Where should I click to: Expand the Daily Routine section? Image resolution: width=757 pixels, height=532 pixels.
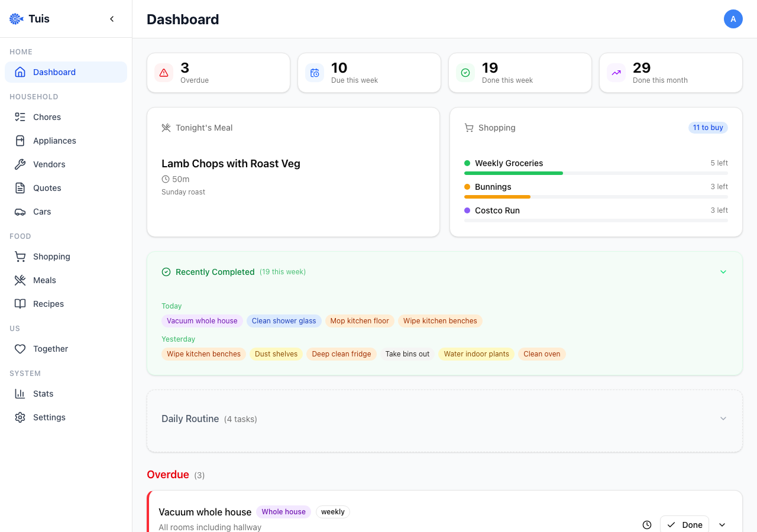723,418
